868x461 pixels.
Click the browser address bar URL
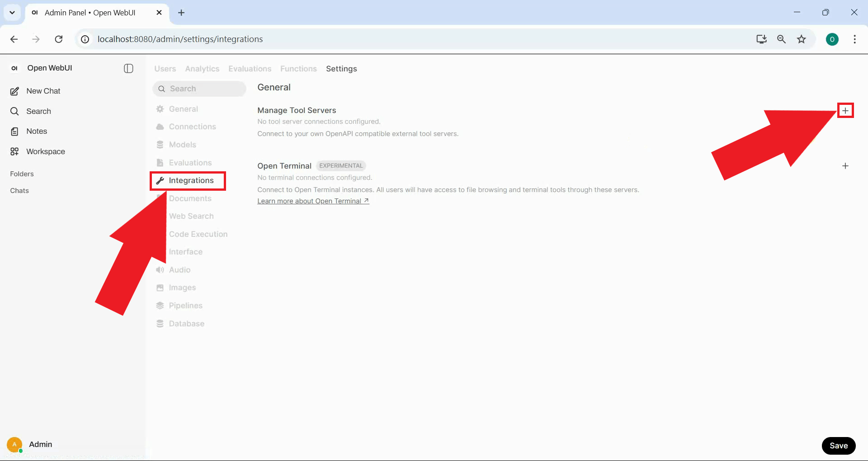[180, 39]
